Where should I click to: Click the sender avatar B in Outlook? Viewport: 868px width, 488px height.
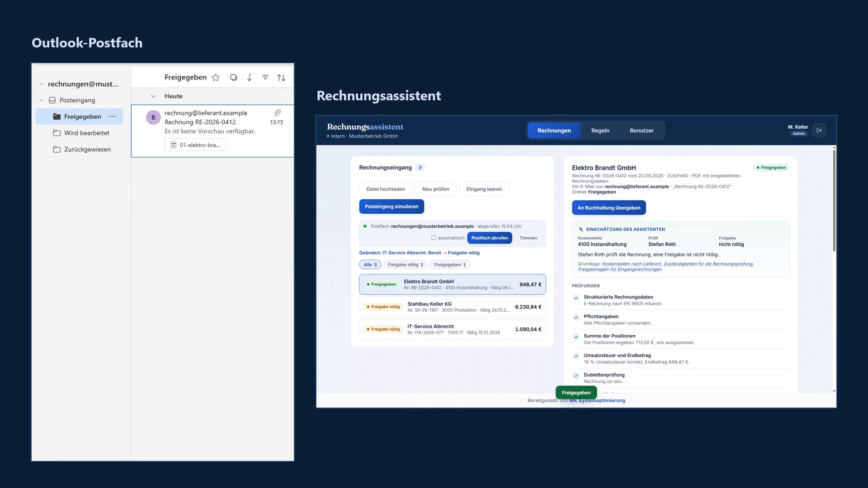tap(153, 117)
